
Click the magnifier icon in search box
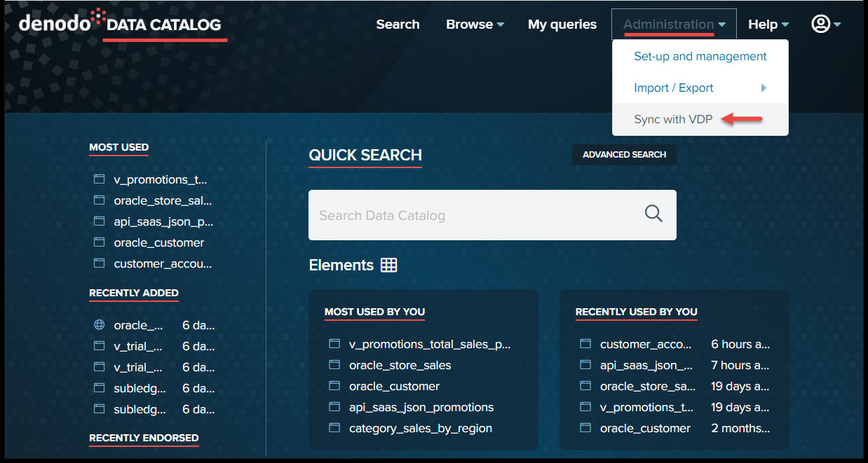click(x=653, y=214)
